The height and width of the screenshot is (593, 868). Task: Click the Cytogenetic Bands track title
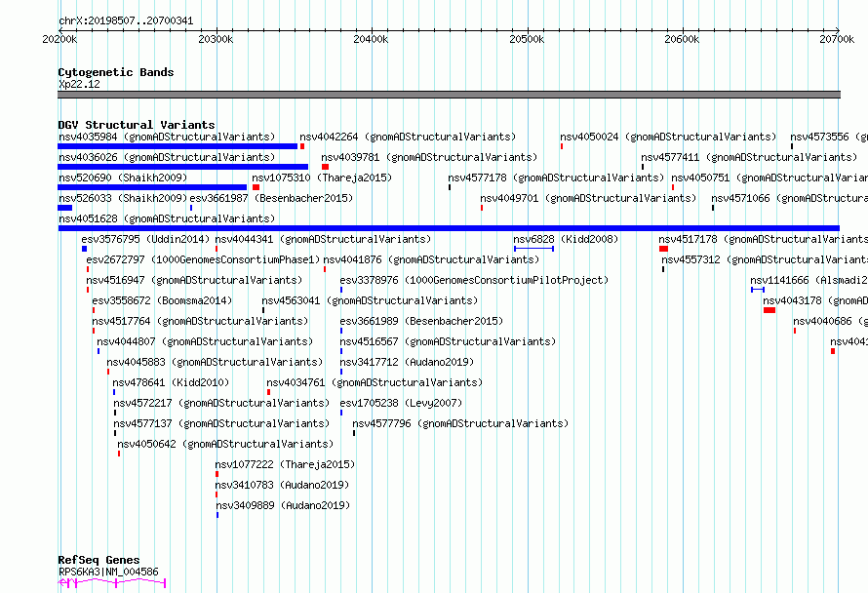tap(116, 72)
